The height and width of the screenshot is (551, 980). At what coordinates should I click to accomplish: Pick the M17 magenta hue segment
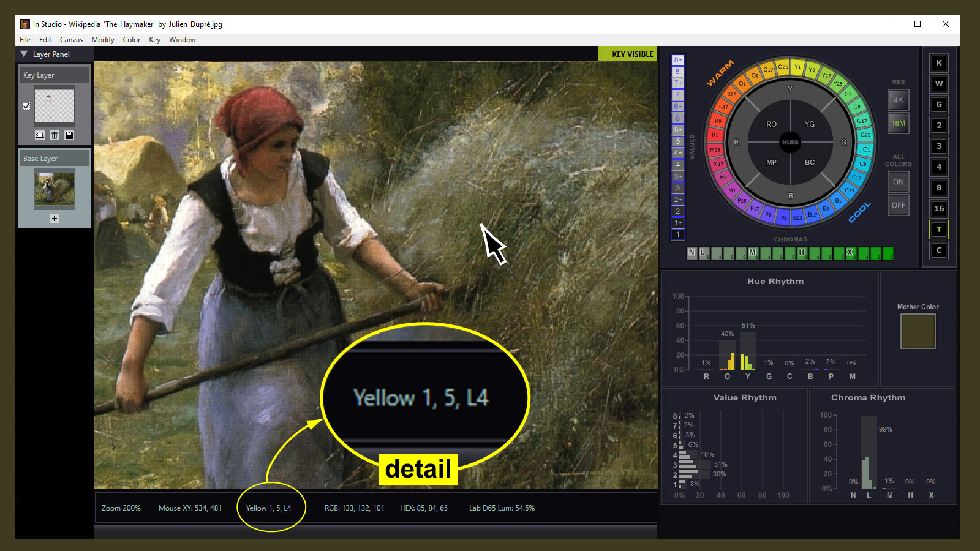coord(718,163)
